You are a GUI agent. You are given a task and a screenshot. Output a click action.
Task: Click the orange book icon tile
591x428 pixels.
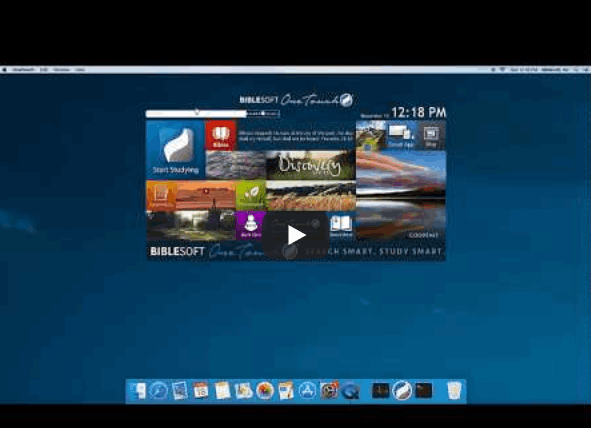[161, 195]
